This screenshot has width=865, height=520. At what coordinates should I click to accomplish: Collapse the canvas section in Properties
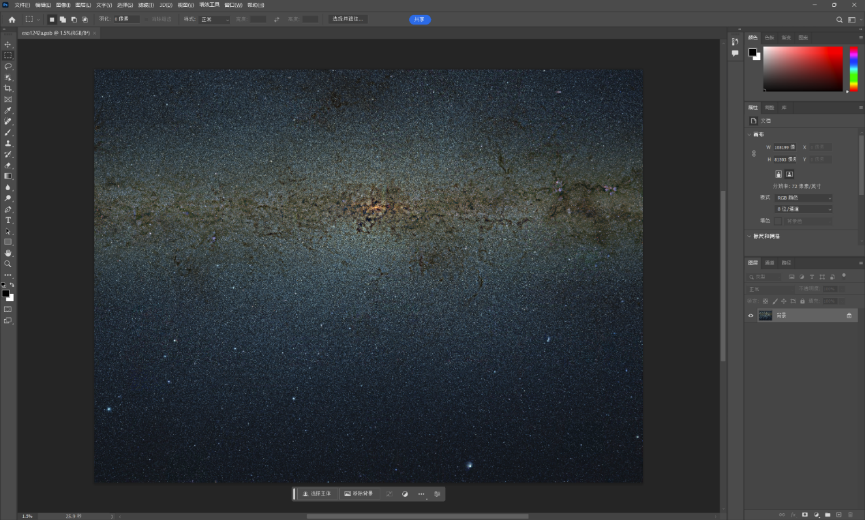tap(749, 135)
